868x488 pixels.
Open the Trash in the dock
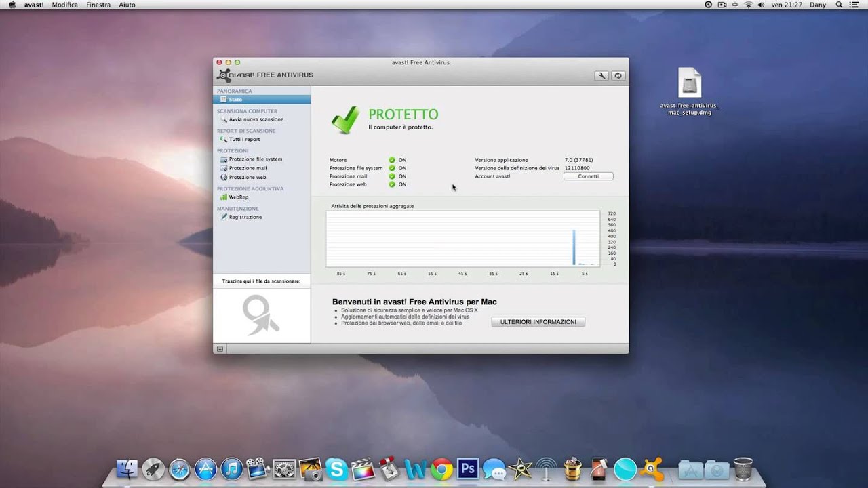click(743, 468)
